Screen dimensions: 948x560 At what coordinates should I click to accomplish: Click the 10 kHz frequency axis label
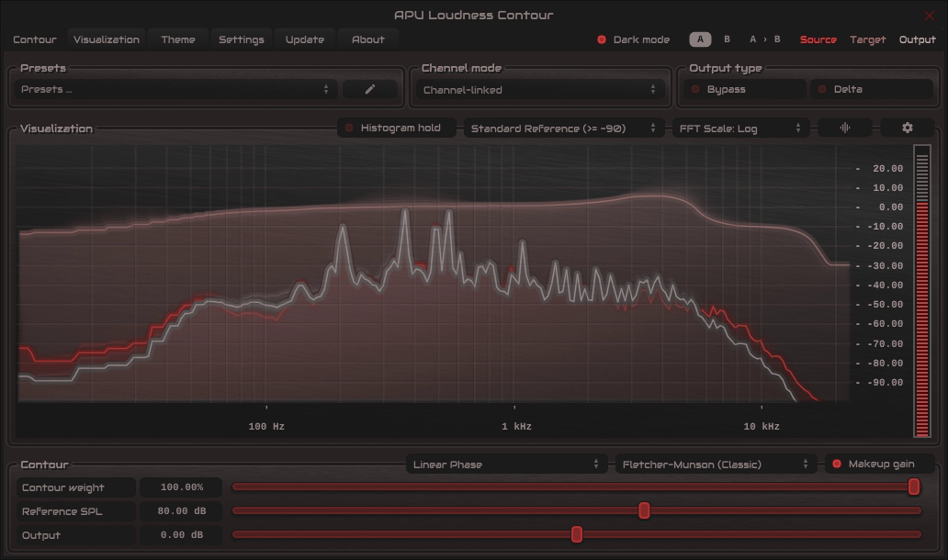[x=762, y=427]
